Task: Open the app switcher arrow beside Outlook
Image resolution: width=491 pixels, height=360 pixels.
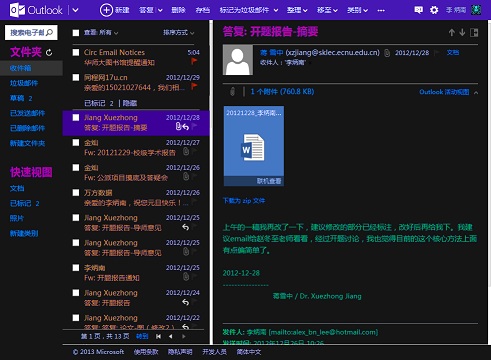Action: pyautogui.click(x=76, y=10)
